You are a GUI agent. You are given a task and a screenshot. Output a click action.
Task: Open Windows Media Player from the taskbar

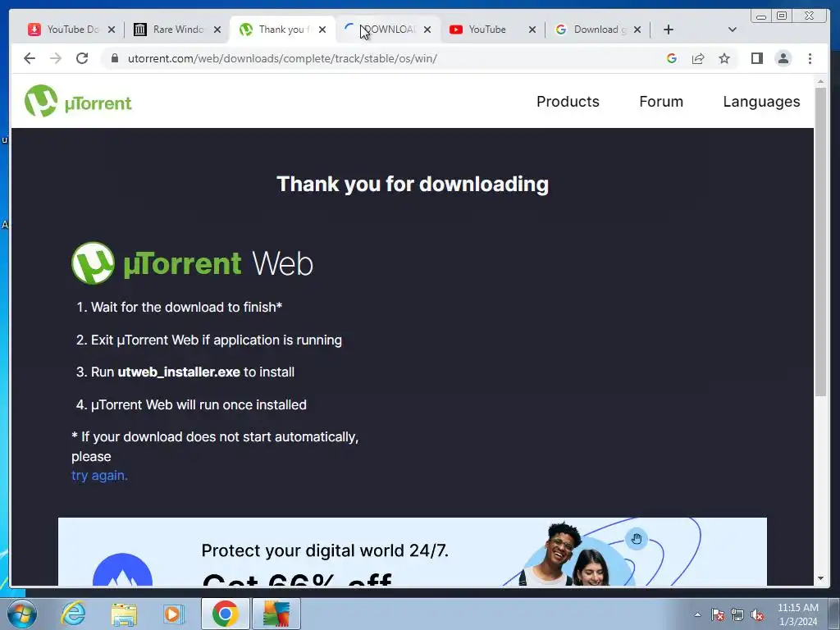tap(173, 614)
